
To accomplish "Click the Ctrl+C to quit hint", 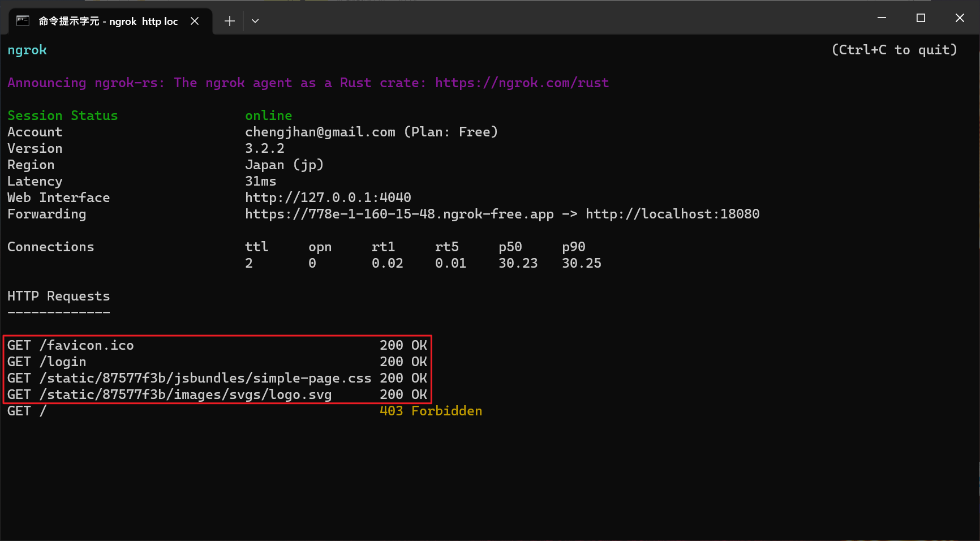I will point(895,50).
